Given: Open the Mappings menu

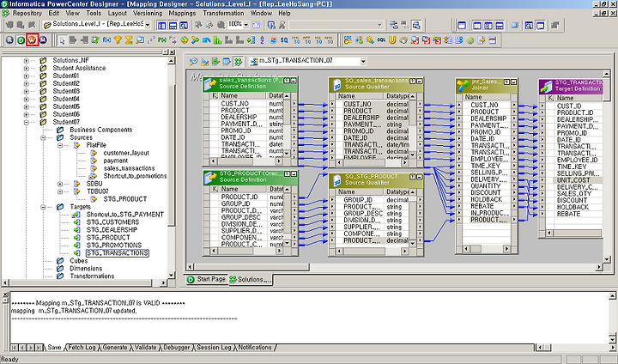Looking at the screenshot, I should click(182, 13).
